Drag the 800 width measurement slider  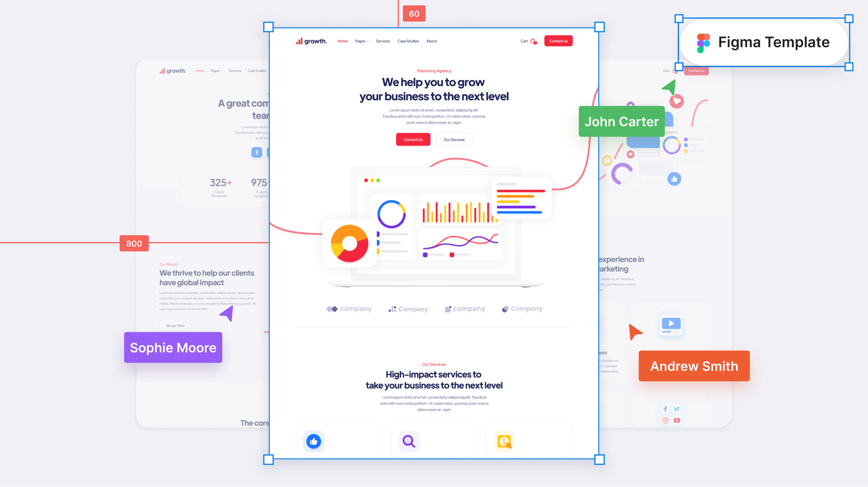tap(134, 243)
